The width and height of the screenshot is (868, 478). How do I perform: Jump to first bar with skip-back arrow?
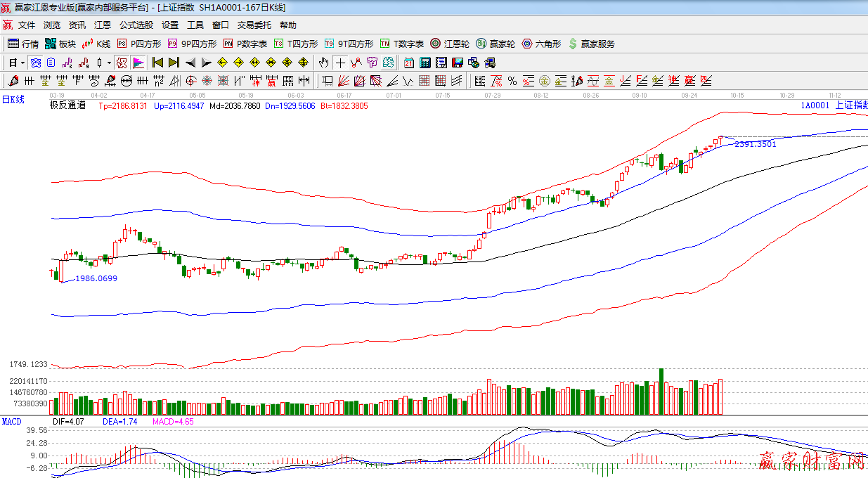click(x=158, y=63)
